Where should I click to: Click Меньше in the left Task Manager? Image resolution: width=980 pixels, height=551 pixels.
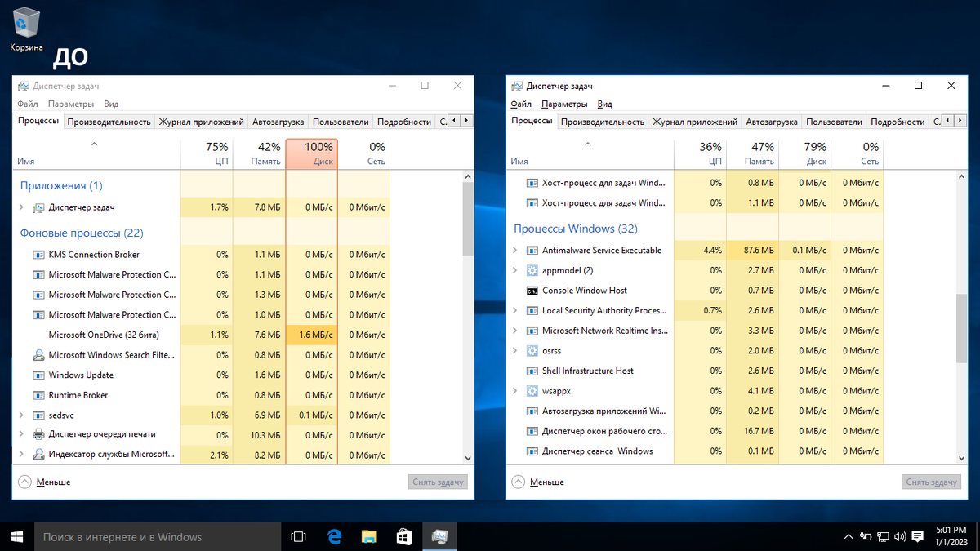click(x=44, y=482)
